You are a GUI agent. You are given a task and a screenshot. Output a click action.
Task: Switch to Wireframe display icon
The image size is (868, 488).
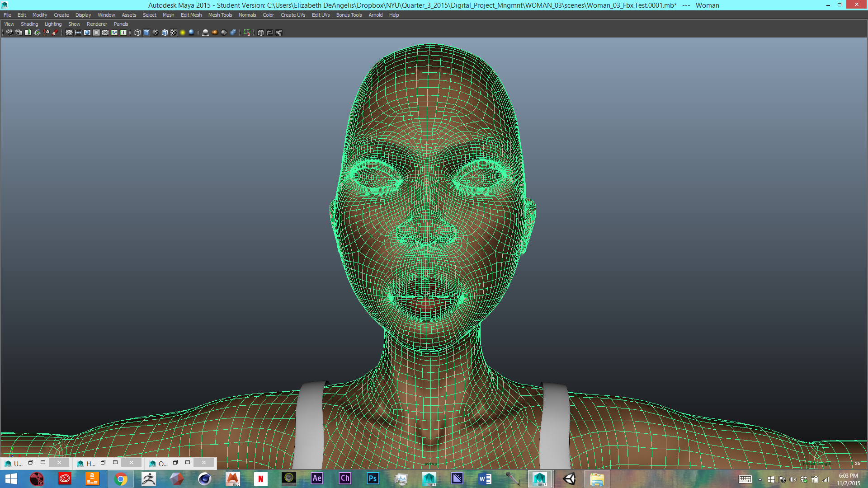pos(137,33)
